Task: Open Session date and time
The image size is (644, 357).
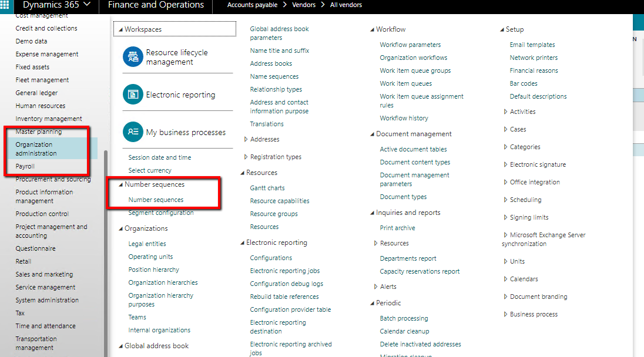Action: tap(160, 157)
